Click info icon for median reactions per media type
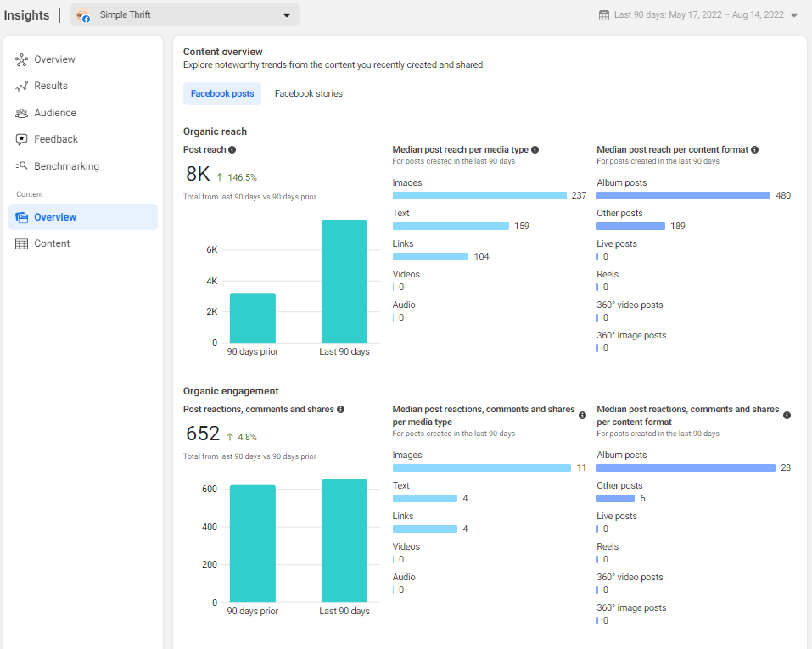 tap(583, 416)
